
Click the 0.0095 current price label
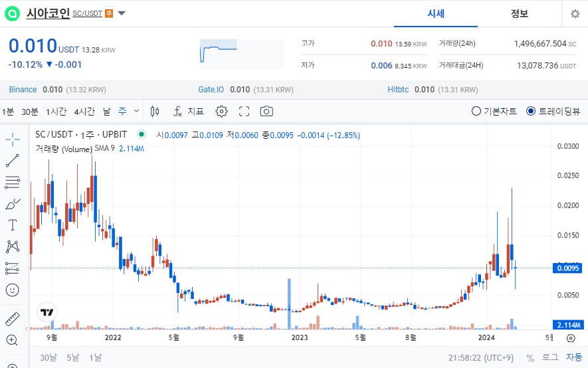568,268
